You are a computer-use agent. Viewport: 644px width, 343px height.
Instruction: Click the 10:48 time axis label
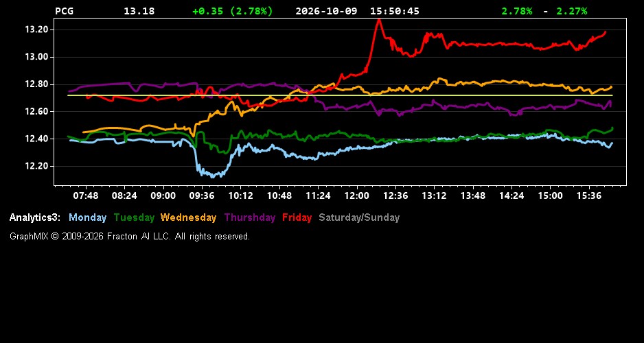[x=279, y=196]
